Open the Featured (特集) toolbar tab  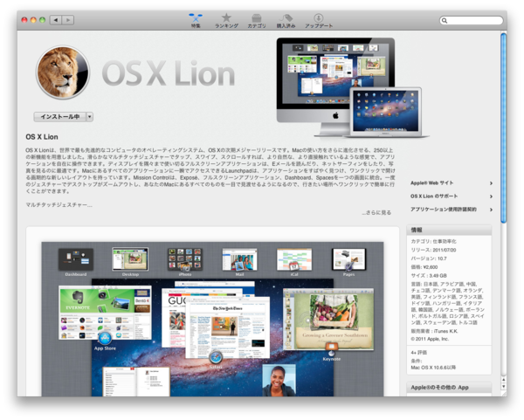tap(196, 21)
